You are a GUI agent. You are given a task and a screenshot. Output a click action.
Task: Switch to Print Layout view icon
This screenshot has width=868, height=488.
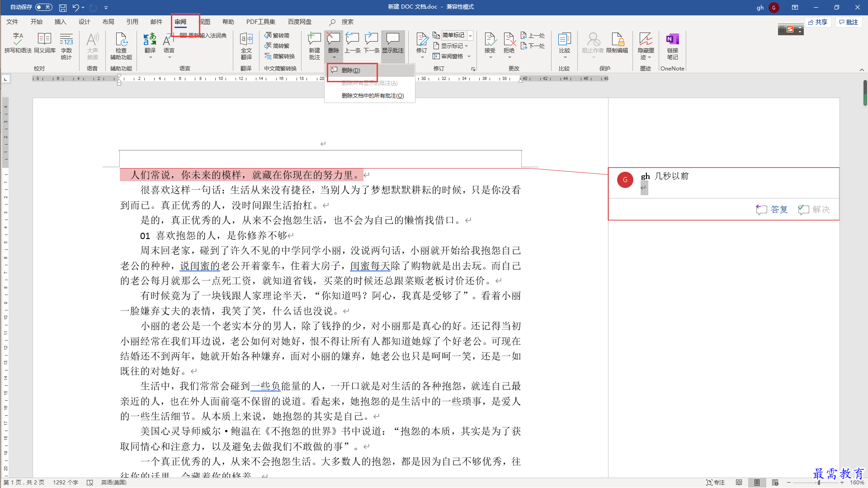point(757,483)
